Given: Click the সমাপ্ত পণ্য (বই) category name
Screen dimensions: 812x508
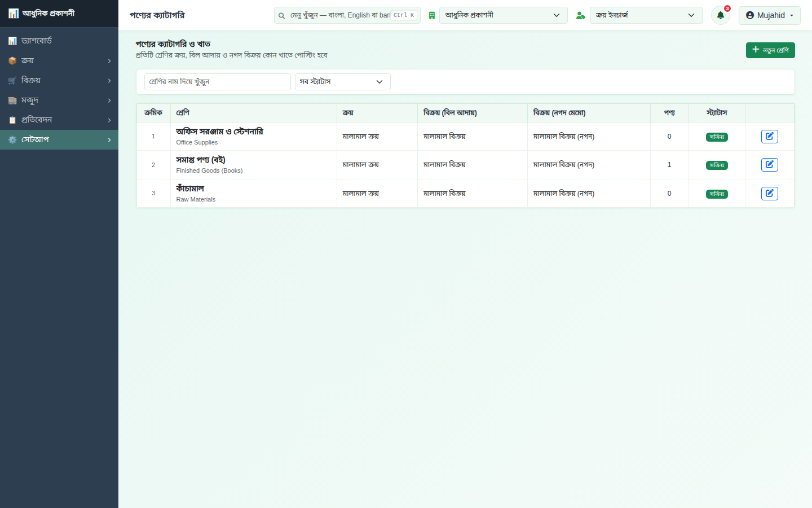Looking at the screenshot, I should (x=201, y=160).
